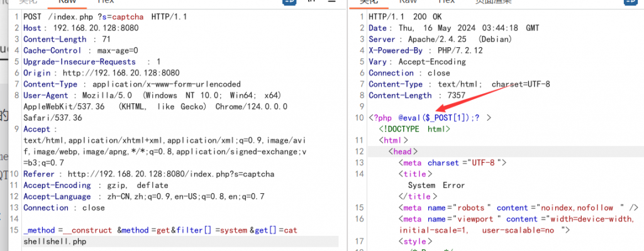Viewport: 644px width, 251px height.
Task: Select the meta charset="UTF-8" tag
Action: (453, 163)
